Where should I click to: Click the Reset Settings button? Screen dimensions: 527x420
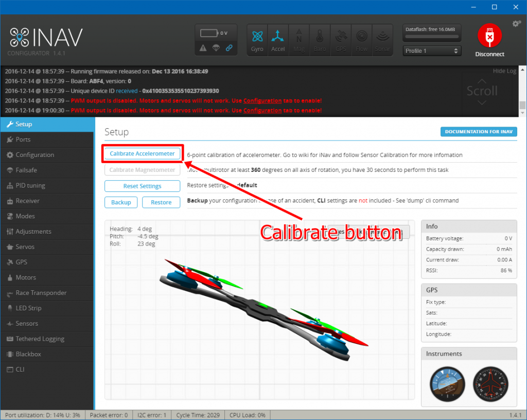pos(142,186)
